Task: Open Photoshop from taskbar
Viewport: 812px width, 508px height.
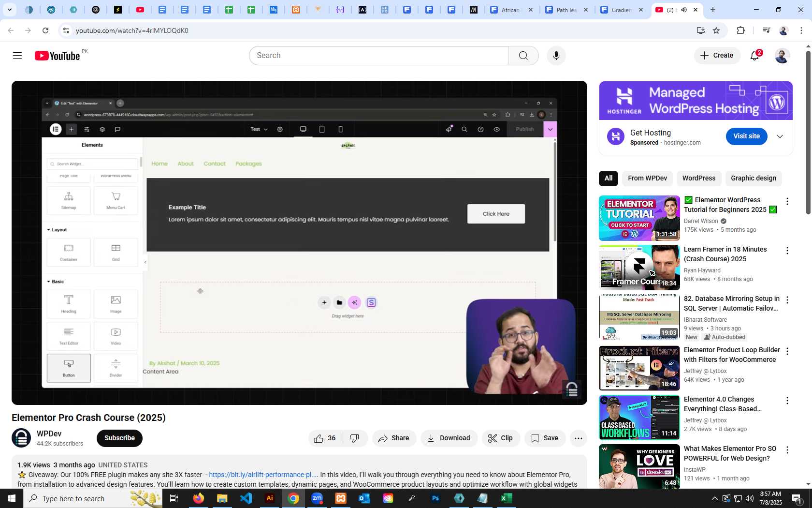Action: pyautogui.click(x=435, y=498)
